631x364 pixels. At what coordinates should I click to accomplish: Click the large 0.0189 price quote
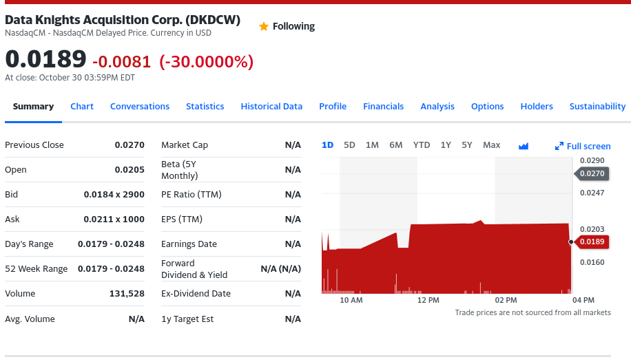45,59
